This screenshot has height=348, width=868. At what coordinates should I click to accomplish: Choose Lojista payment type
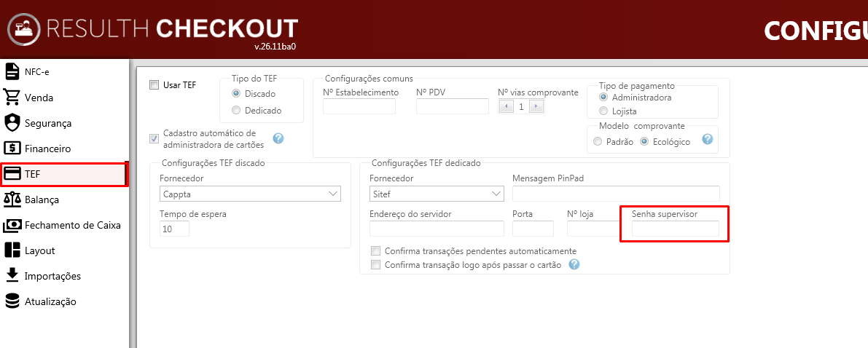pyautogui.click(x=603, y=111)
